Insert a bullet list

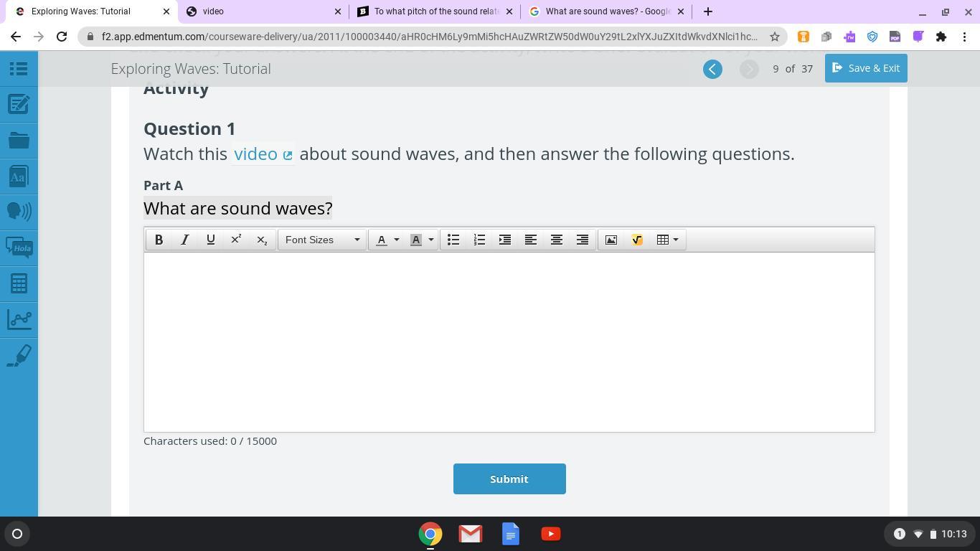tap(453, 240)
